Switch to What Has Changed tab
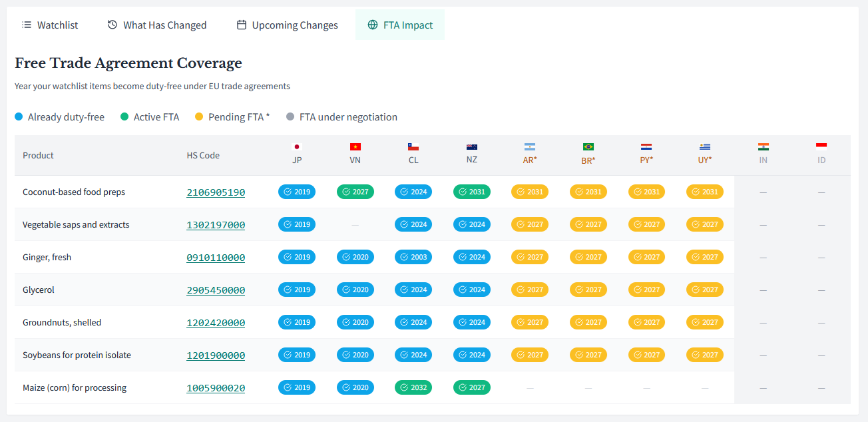Screen dimensions: 868x422 click(x=157, y=25)
